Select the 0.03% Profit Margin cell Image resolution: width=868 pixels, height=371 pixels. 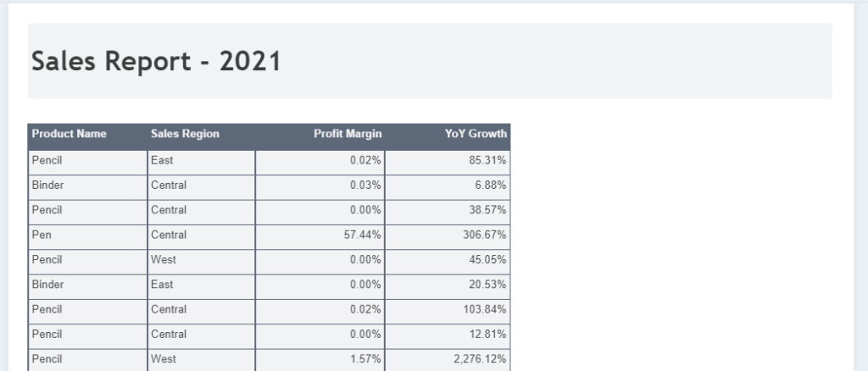point(365,185)
